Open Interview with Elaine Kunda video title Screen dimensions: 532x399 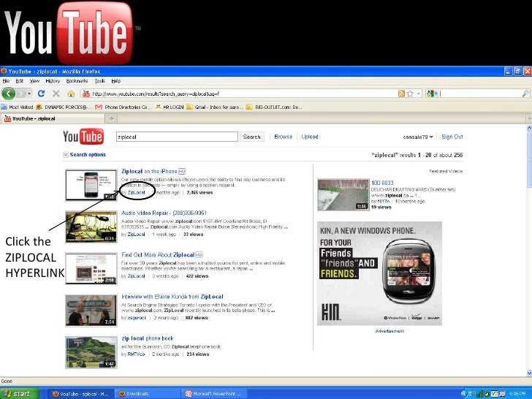[172, 297]
